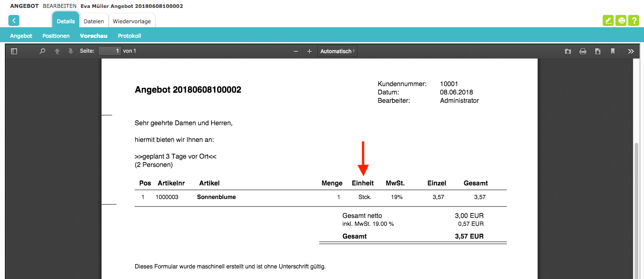This screenshot has width=644, height=279.
Task: Click the heading Angebot 20180608100002
Action: [x=188, y=90]
